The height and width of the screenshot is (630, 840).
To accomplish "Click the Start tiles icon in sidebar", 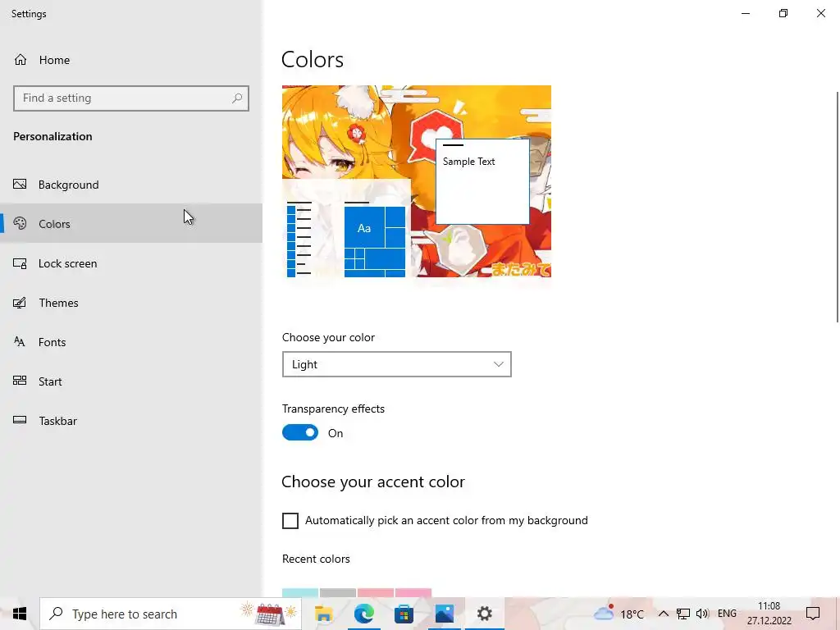I will 20,381.
